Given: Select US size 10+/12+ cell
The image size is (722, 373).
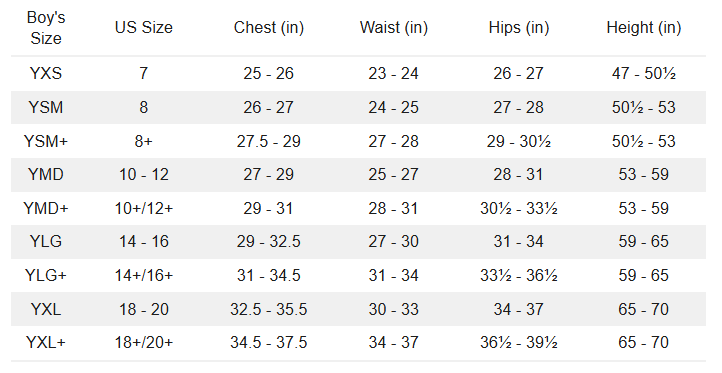Looking at the screenshot, I should (x=144, y=208).
